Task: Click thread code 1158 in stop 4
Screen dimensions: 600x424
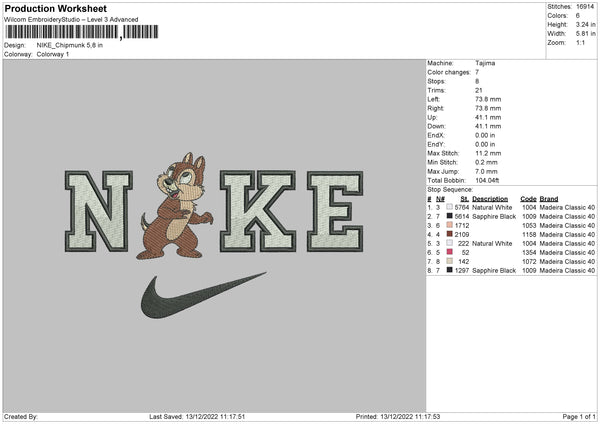Action: pyautogui.click(x=529, y=235)
